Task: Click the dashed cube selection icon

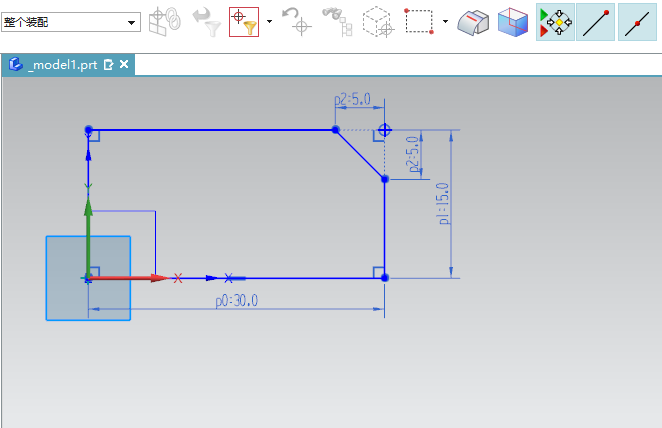Action: pyautogui.click(x=378, y=22)
